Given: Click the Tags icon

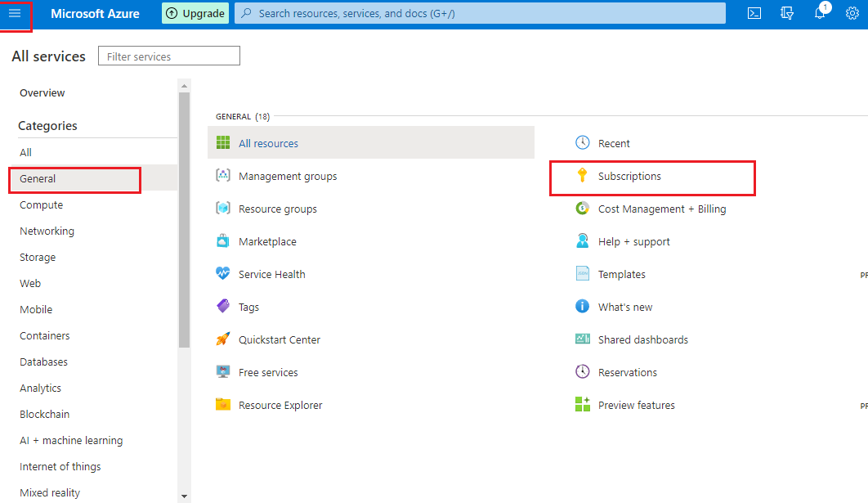Looking at the screenshot, I should click(223, 307).
